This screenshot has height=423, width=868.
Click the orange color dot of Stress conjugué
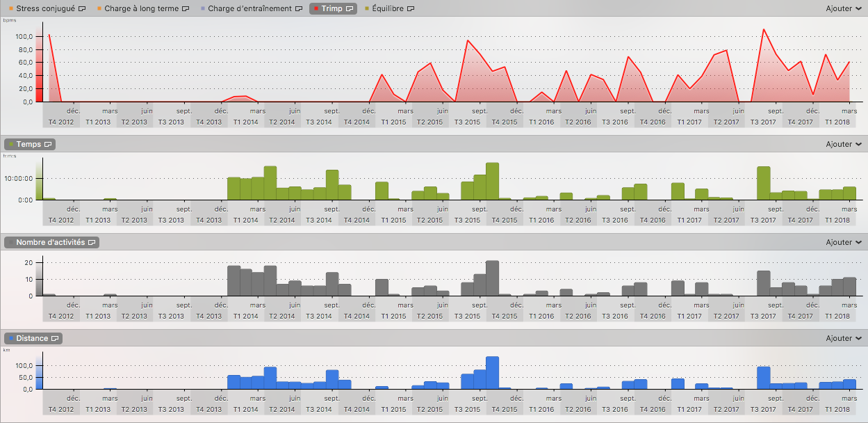click(x=10, y=9)
